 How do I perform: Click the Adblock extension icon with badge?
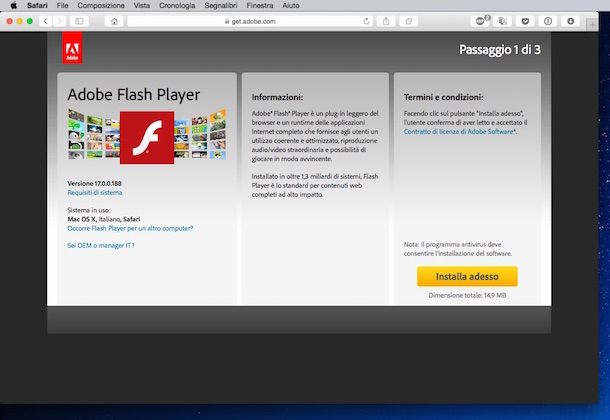pyautogui.click(x=480, y=21)
